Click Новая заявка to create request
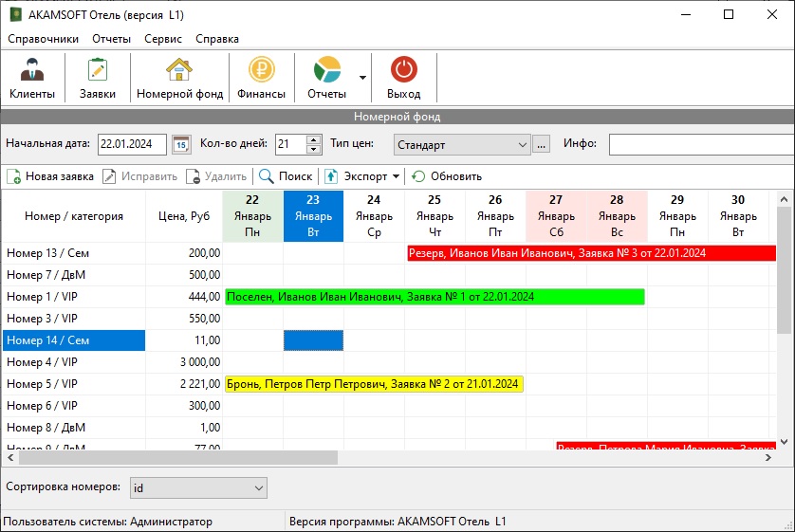This screenshot has height=532, width=795. tap(50, 176)
